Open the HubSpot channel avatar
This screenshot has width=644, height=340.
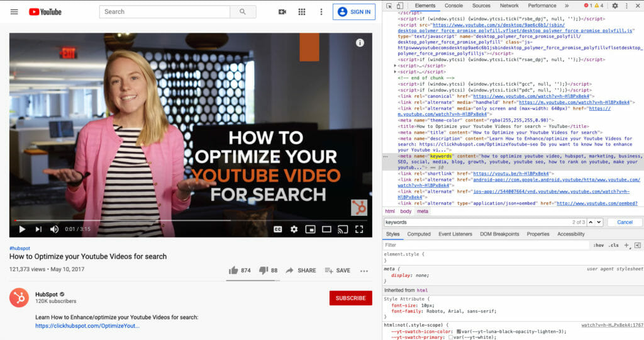pyautogui.click(x=19, y=298)
